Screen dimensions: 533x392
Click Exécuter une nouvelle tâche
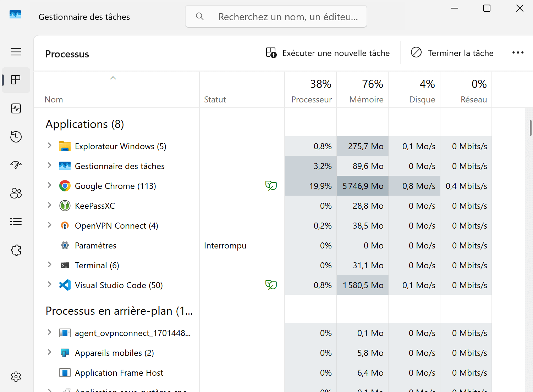click(x=328, y=53)
